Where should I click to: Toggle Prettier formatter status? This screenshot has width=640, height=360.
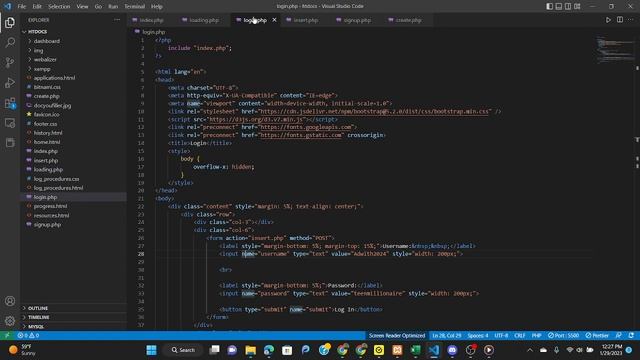(597, 335)
